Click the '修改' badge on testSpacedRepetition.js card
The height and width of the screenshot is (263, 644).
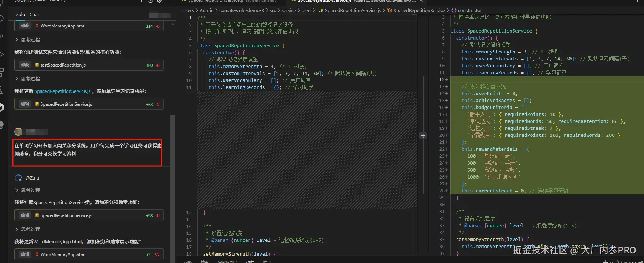[x=25, y=65]
